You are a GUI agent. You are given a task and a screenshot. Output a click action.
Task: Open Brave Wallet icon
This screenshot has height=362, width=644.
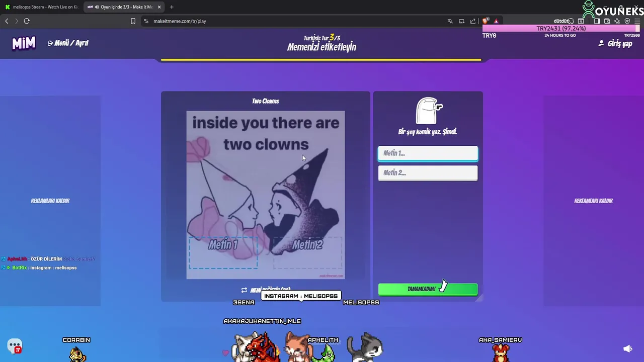607,21
